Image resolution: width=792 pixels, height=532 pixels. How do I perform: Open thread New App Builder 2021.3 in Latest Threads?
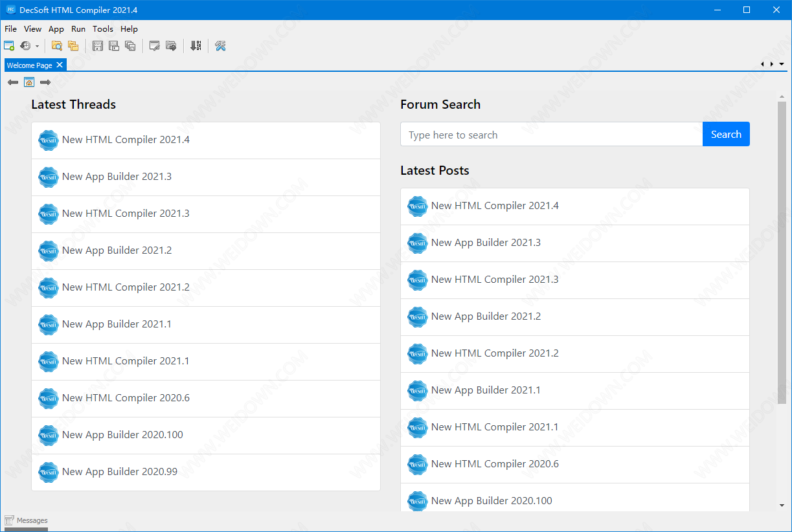pyautogui.click(x=206, y=177)
